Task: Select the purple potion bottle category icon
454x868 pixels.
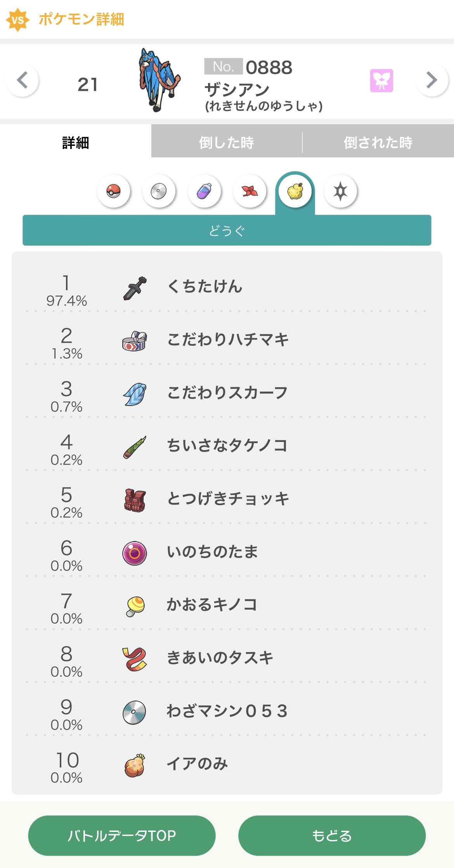Action: (204, 191)
